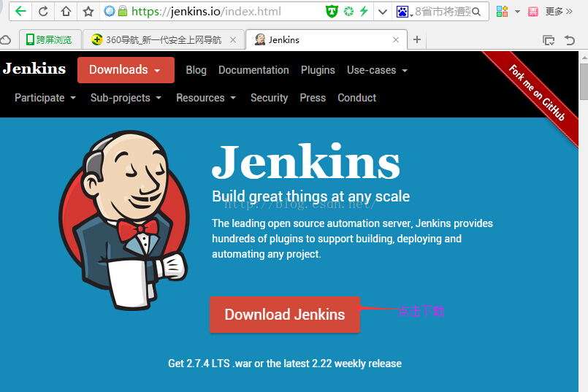
Task: Click the green lightning bolt icon
Action: 363,11
